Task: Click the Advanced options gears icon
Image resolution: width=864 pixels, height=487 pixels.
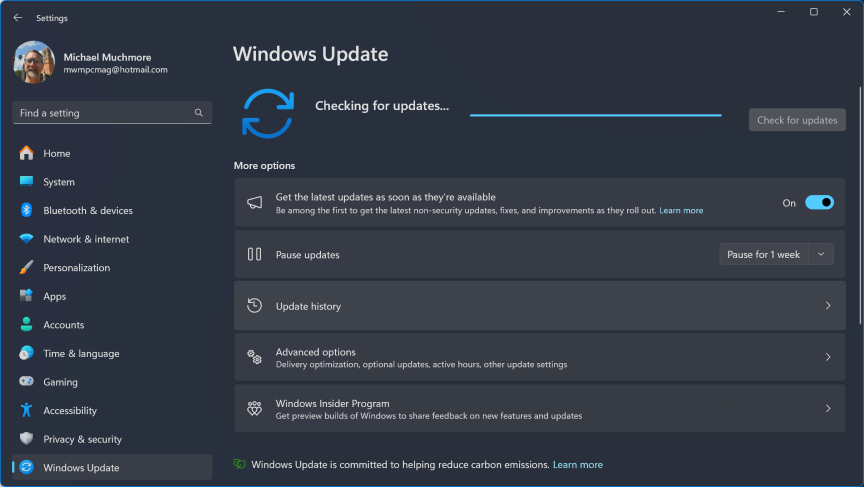Action: tap(254, 357)
